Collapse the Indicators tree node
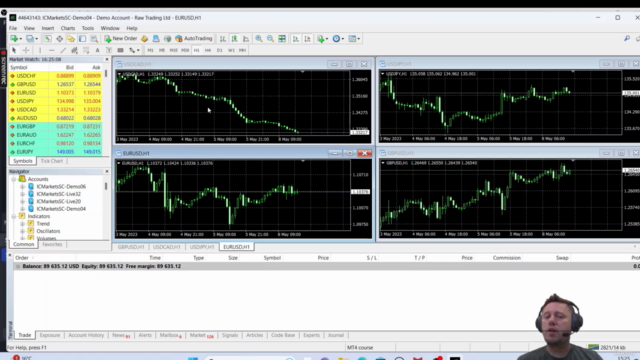The width and height of the screenshot is (640, 360). [14, 216]
